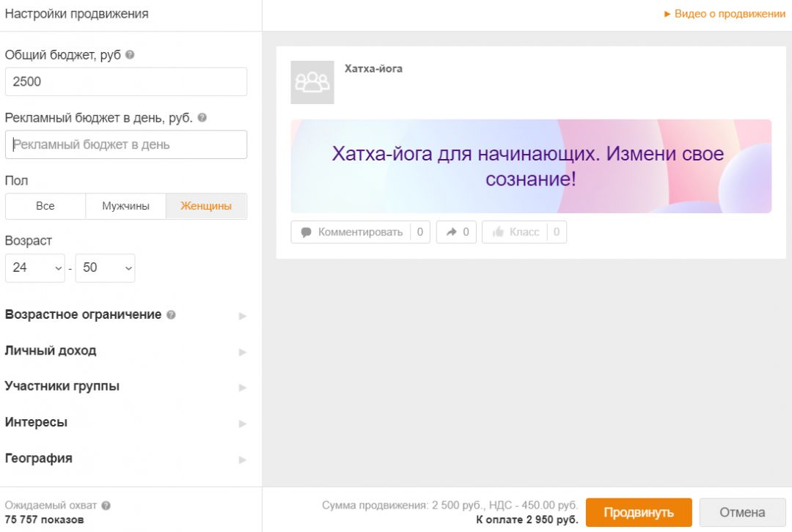
Task: Click the comment bubble icon
Action: [x=306, y=232]
